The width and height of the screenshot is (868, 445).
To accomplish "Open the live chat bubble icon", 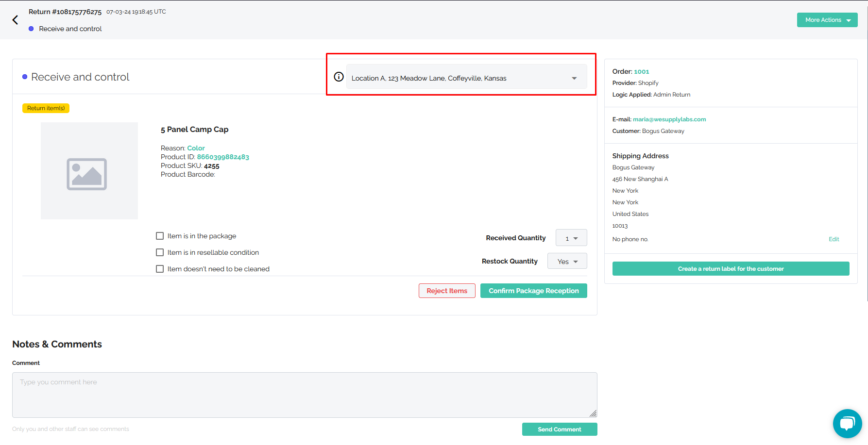I will pyautogui.click(x=847, y=424).
